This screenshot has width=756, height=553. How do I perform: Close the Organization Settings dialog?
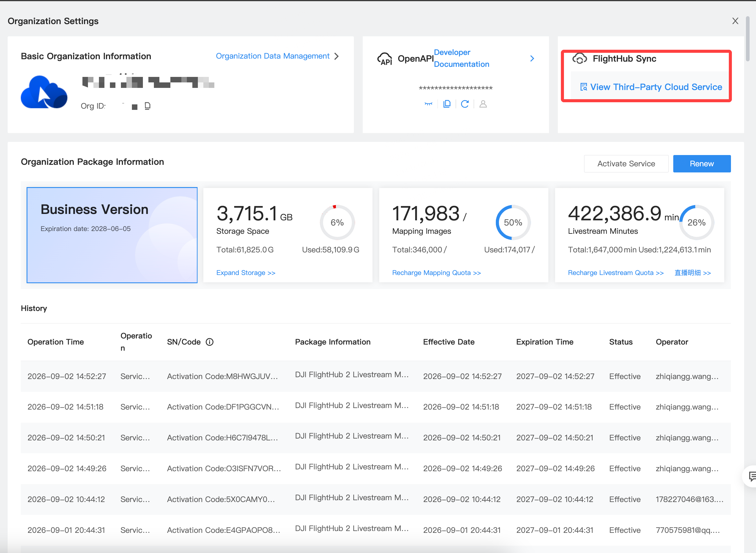[x=735, y=21]
